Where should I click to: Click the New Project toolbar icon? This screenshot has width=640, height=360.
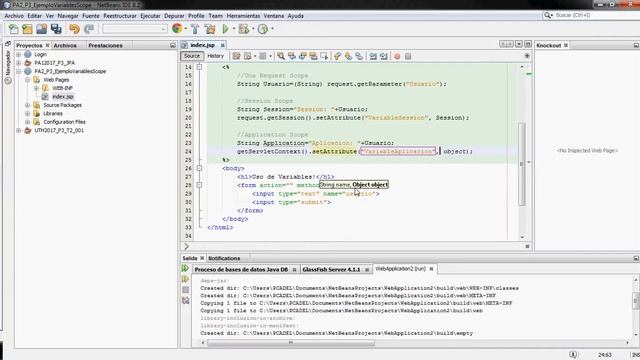27,29
